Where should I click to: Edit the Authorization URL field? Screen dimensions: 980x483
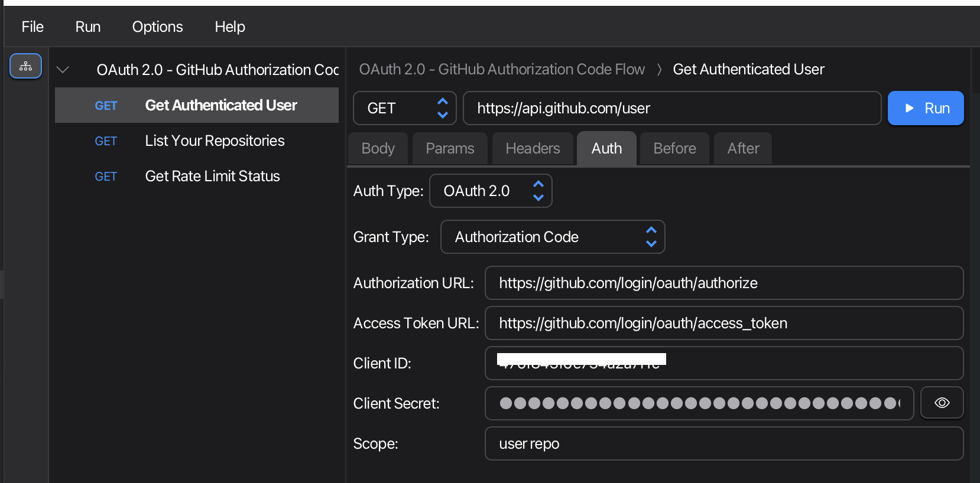tap(724, 283)
